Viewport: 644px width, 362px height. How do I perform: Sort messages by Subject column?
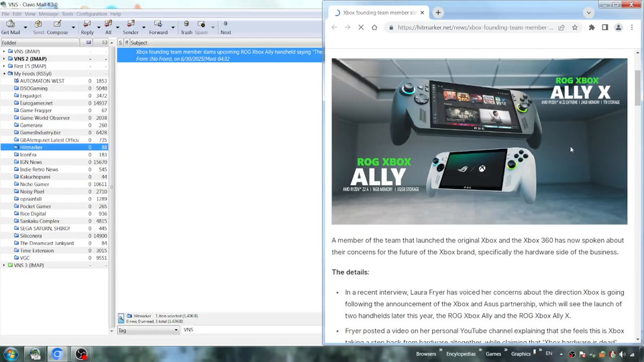(225, 43)
